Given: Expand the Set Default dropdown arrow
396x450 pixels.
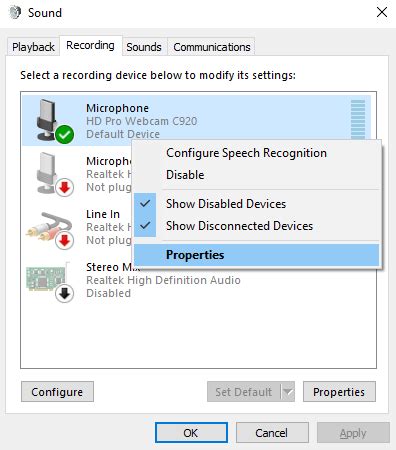Looking at the screenshot, I should click(288, 392).
